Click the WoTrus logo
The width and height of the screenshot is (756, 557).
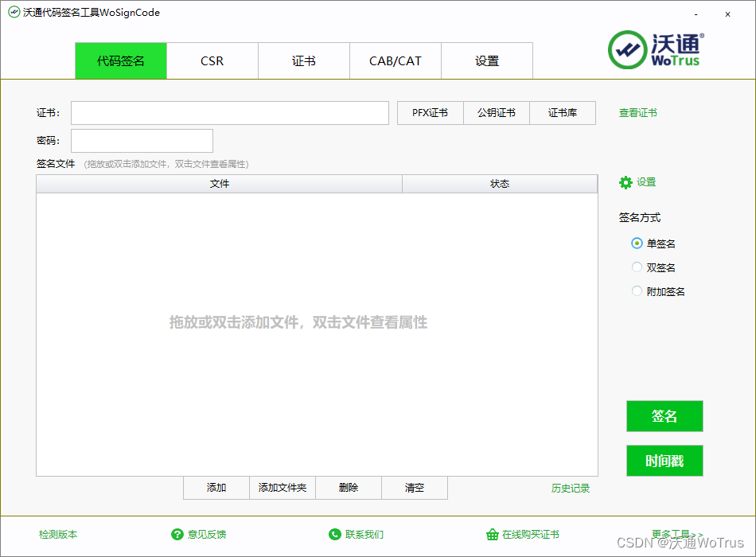click(657, 49)
